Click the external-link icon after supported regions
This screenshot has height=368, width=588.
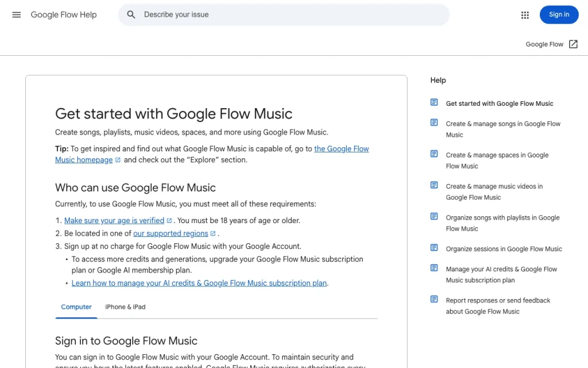[x=213, y=233]
